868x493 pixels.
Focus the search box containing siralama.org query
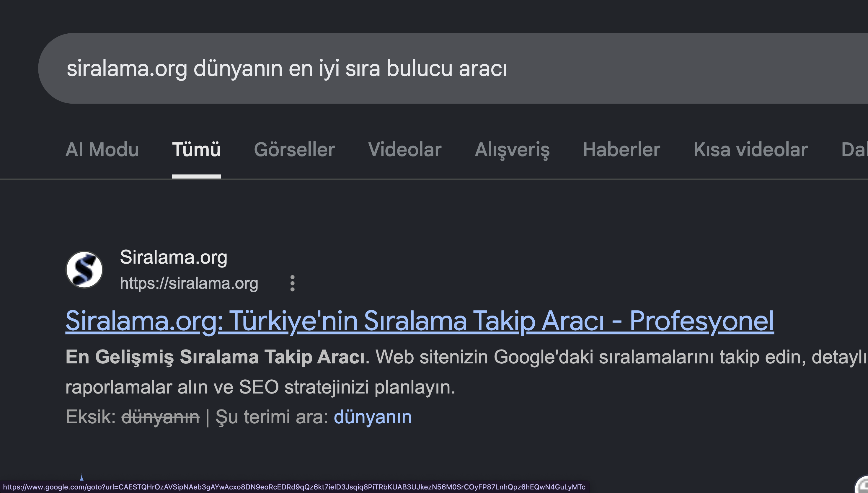pyautogui.click(x=453, y=68)
